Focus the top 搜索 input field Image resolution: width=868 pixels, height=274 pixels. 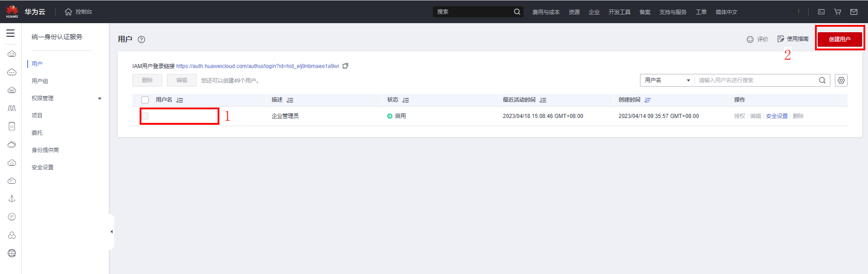(x=473, y=12)
